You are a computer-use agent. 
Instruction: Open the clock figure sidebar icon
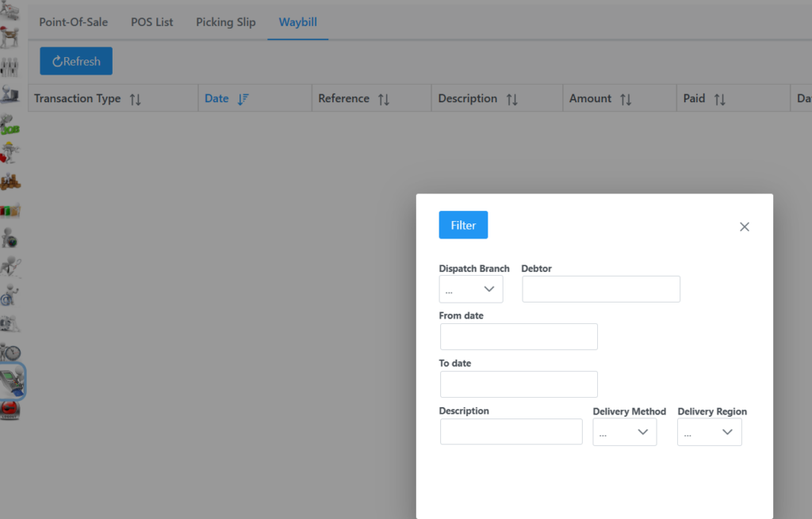10,351
